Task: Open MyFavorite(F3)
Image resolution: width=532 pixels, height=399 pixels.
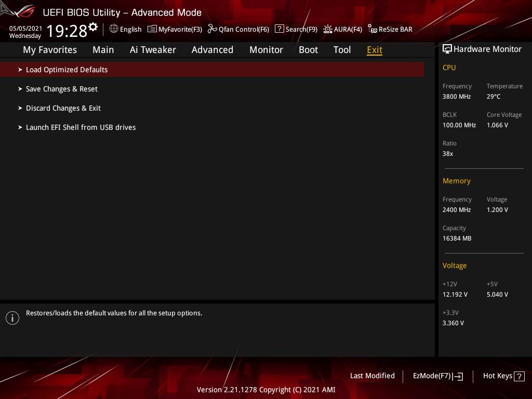Action: coord(180,30)
